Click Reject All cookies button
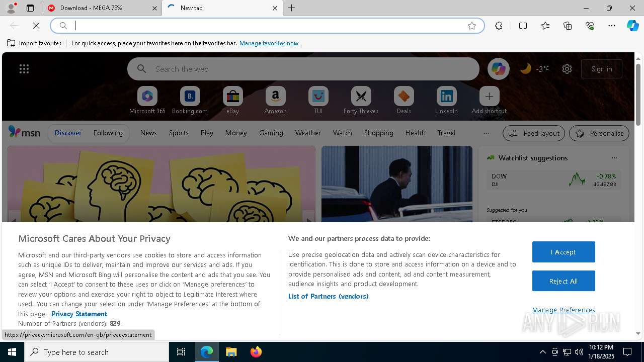 click(x=563, y=281)
